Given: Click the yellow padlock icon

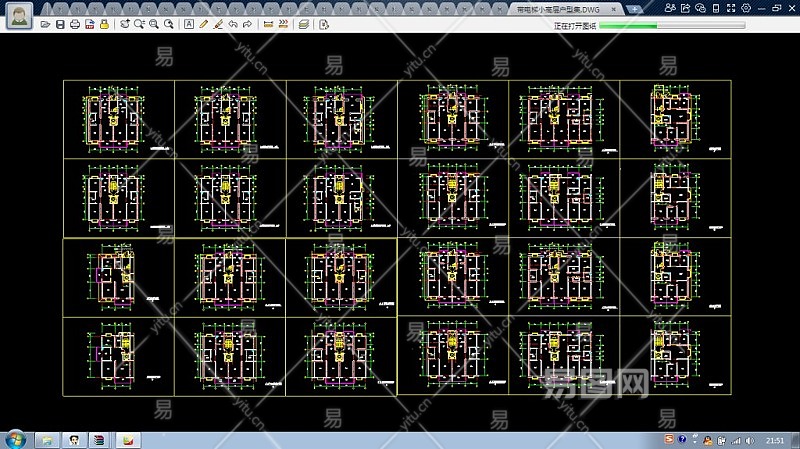Looking at the screenshot, I should [104, 24].
